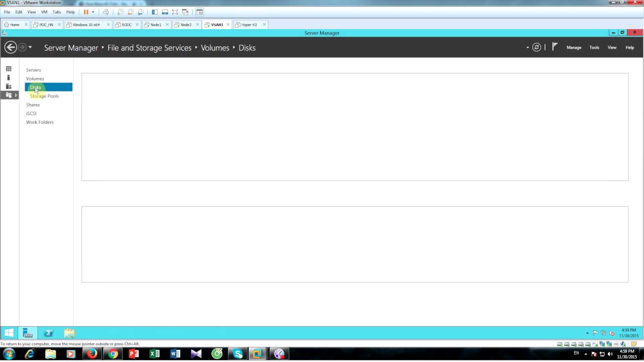Open the Server Manager View menu
This screenshot has height=362, width=644.
tap(612, 47)
